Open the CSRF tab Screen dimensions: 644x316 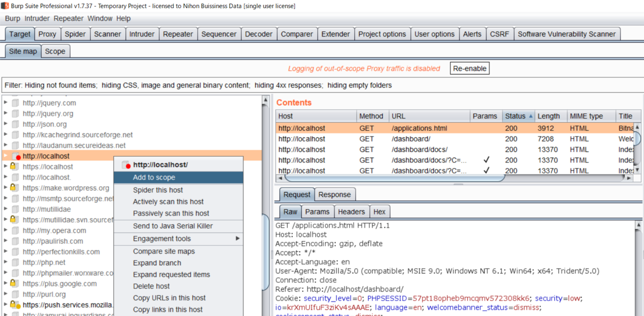click(x=499, y=34)
